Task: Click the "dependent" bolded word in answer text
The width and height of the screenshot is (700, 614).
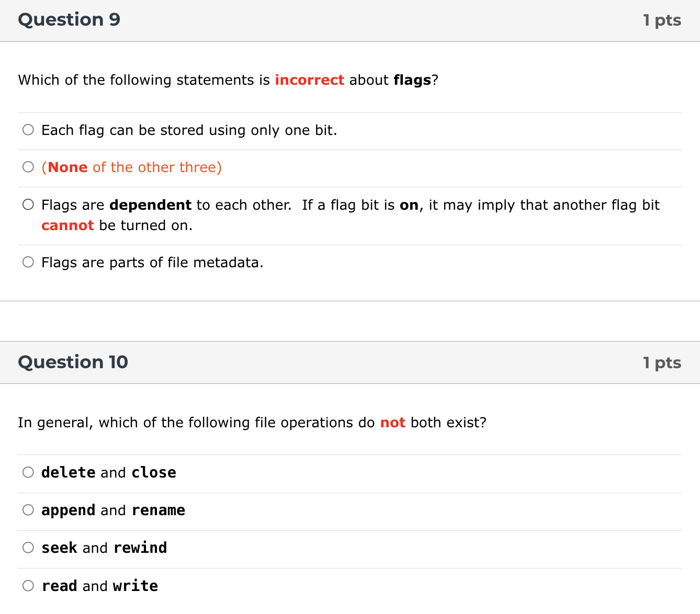Action: point(150,204)
